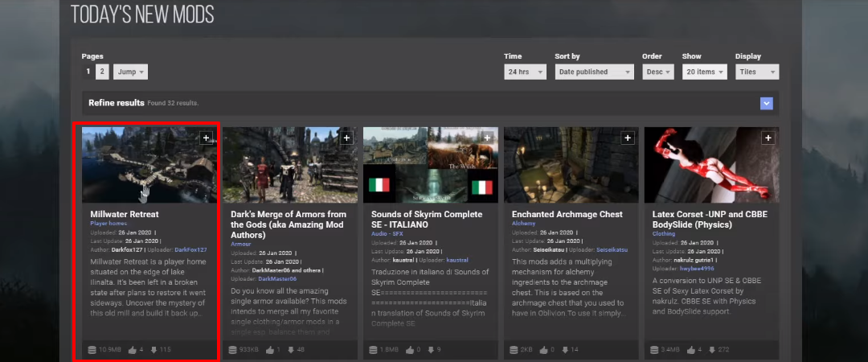Open the Armour category link

coord(241,244)
